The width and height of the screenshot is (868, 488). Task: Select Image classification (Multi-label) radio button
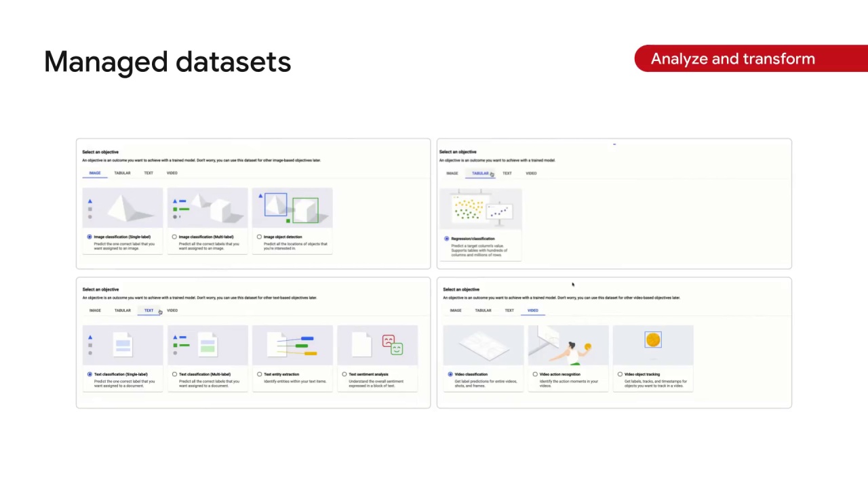pos(174,237)
